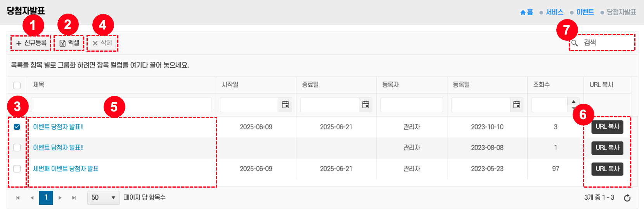
Task: Open the 시작일 filter calendar icon
Action: [286, 104]
